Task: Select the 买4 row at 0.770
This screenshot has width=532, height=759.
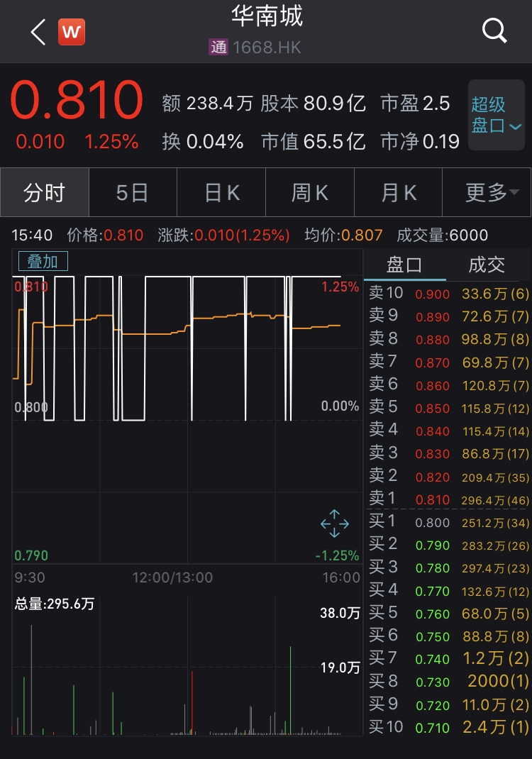Action: (448, 591)
